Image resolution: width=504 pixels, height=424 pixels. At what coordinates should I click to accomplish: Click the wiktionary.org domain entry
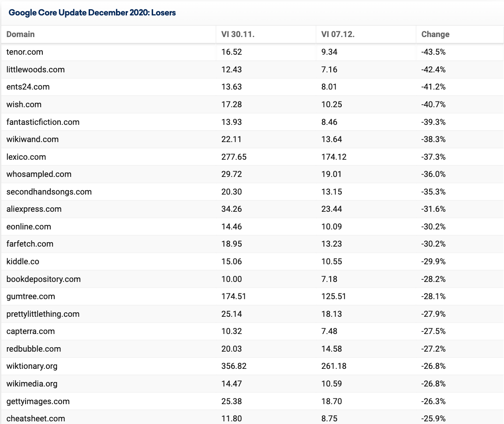click(x=32, y=366)
